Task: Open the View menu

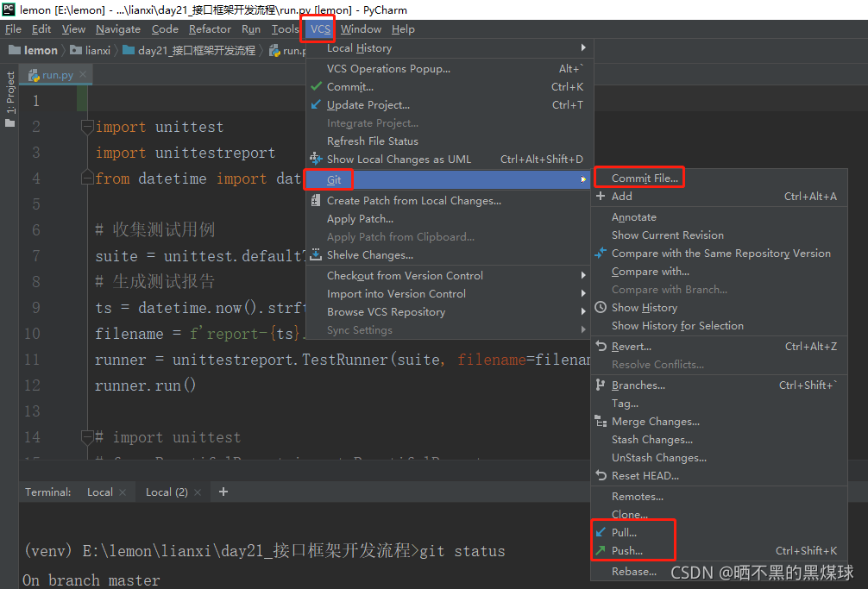Action: coord(73,29)
